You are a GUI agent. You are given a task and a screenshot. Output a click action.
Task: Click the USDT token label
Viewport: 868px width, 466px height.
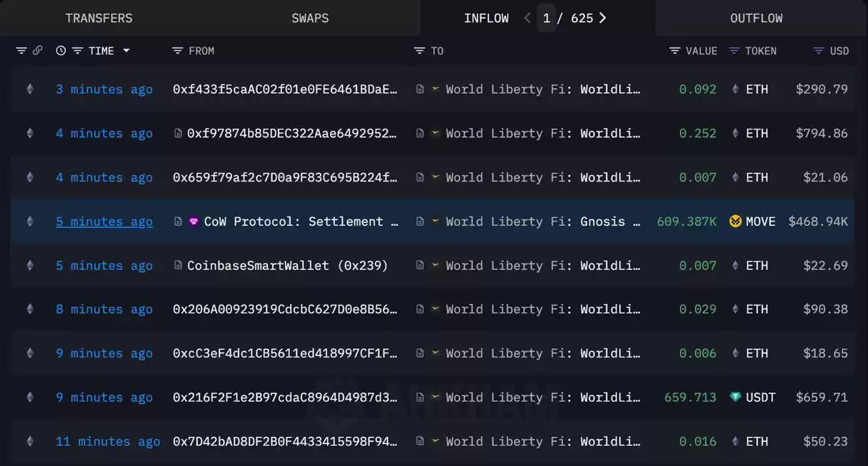(761, 397)
